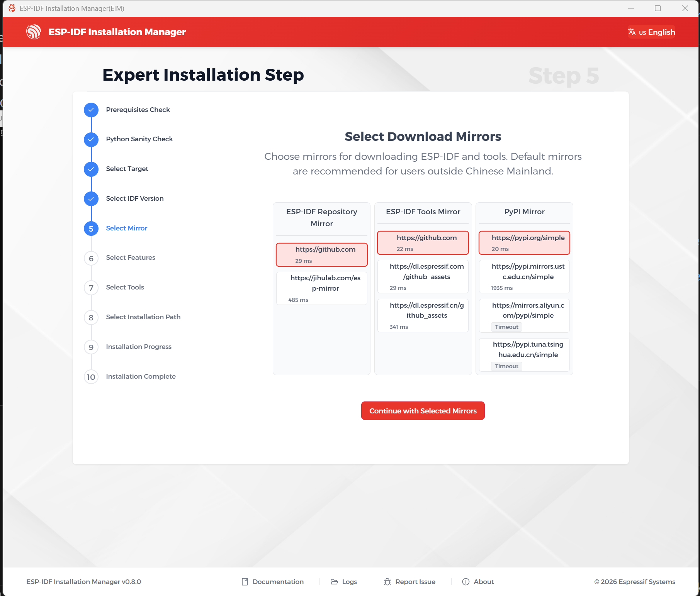Click the 2026 Espressif Systems copyright text
This screenshot has width=700, height=596.
tap(635, 582)
